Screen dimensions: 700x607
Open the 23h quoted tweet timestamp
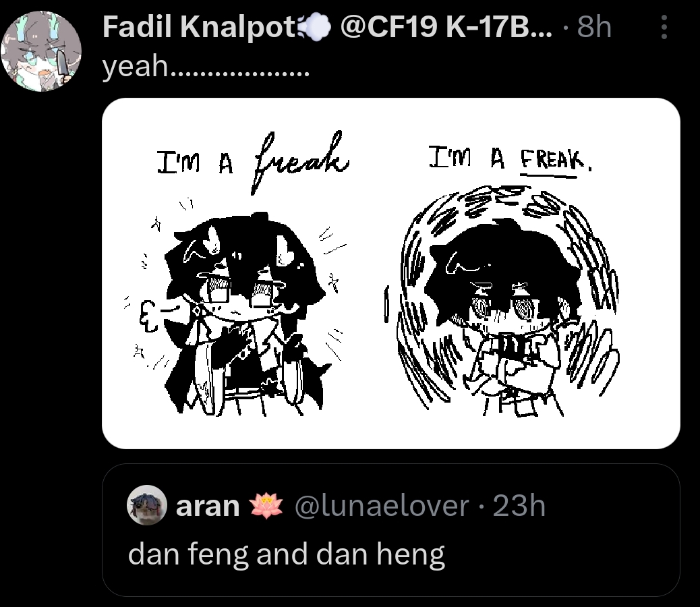click(x=519, y=506)
